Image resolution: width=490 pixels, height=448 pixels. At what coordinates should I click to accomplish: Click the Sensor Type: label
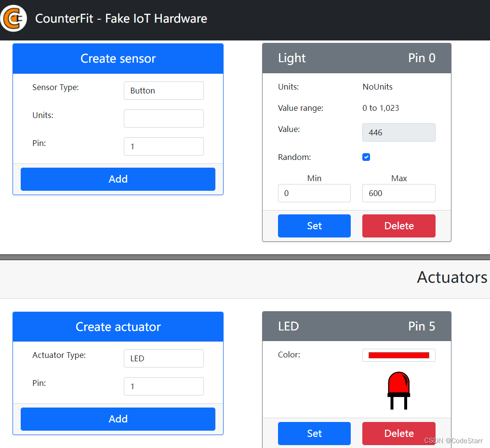55,88
